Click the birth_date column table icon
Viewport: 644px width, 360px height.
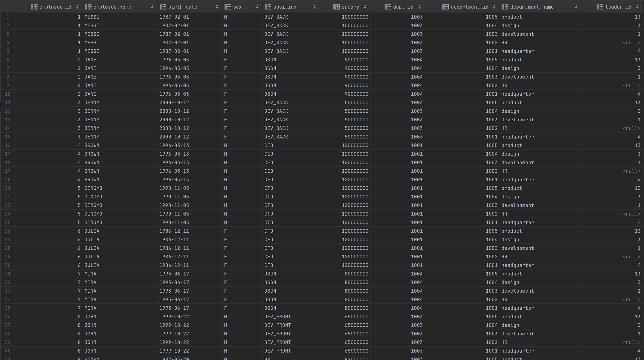163,7
